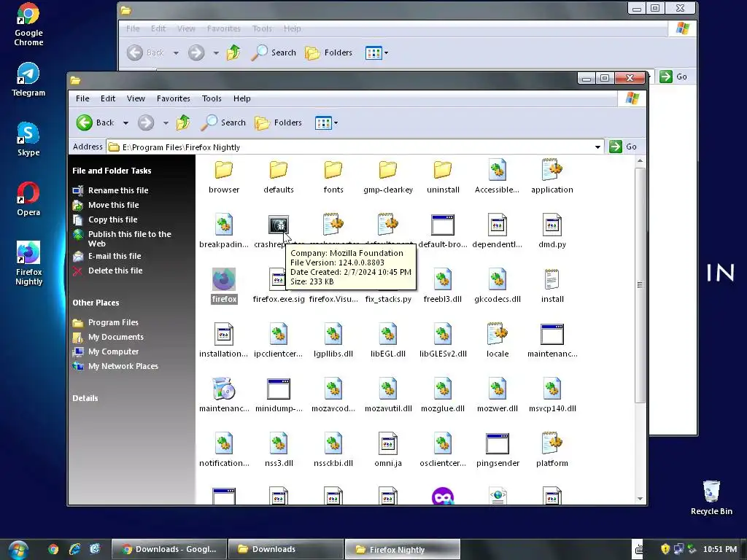Open the Edit menu in front window
Viewport: 747px width, 560px height.
click(108, 98)
